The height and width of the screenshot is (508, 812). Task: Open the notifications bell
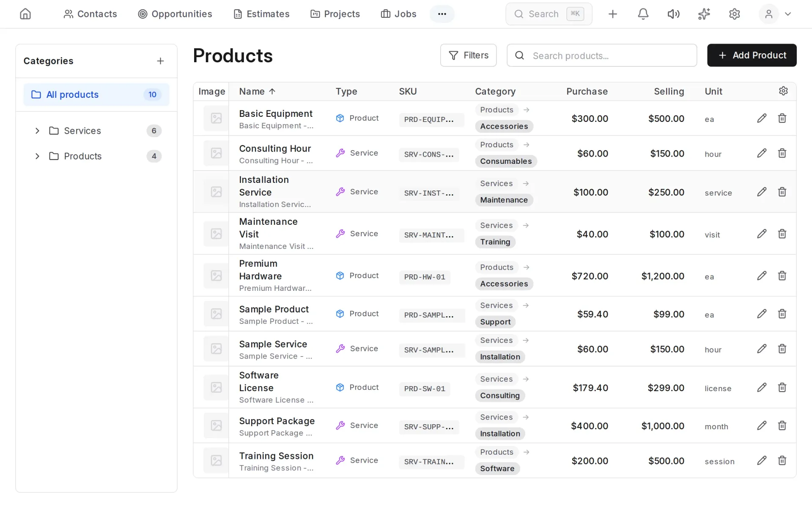pos(643,14)
